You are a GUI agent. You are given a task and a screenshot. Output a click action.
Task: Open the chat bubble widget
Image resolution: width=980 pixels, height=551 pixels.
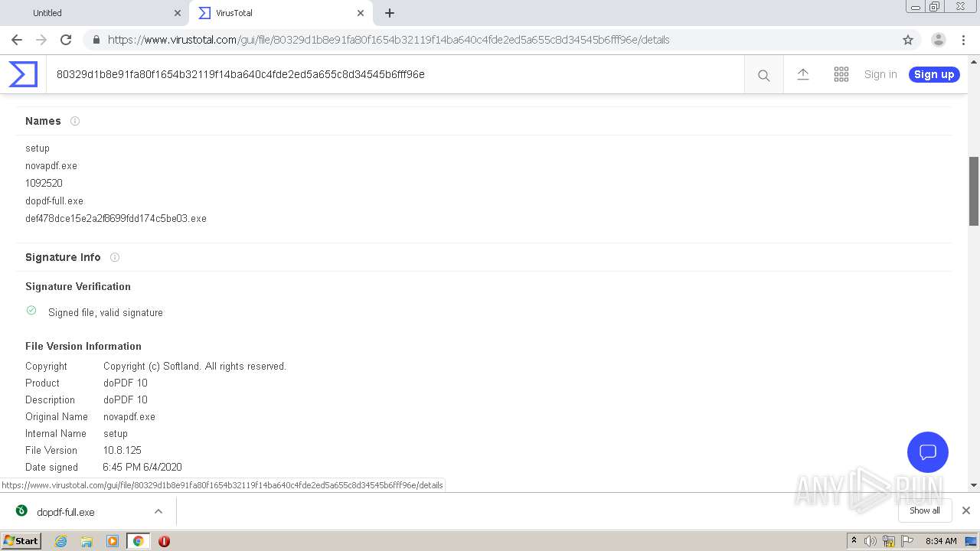click(928, 452)
